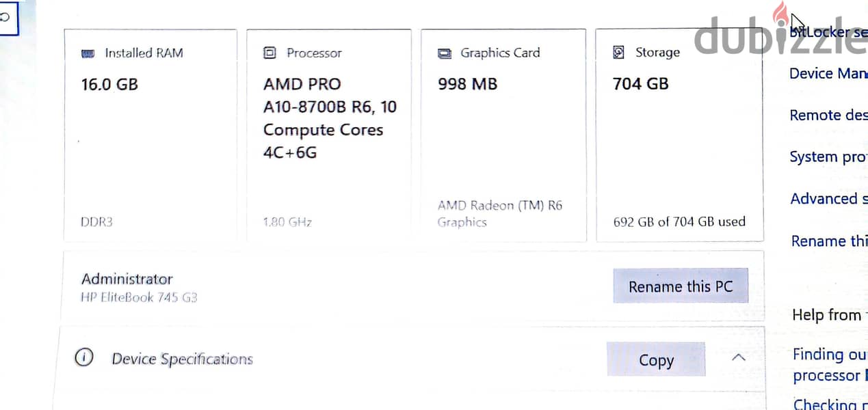
Task: Select the AMD PRO A10-8700B Processor card
Action: tap(329, 135)
